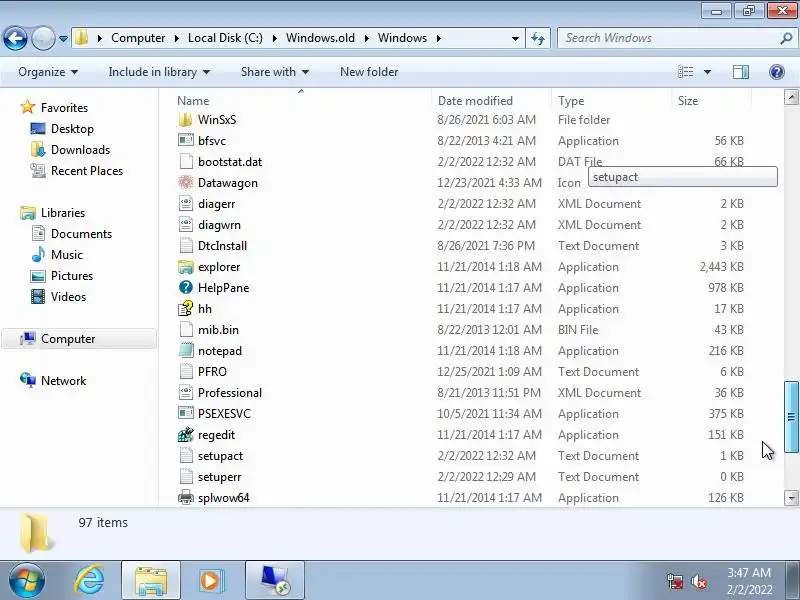Click the muted volume tray icon
The image size is (800, 600).
699,581
